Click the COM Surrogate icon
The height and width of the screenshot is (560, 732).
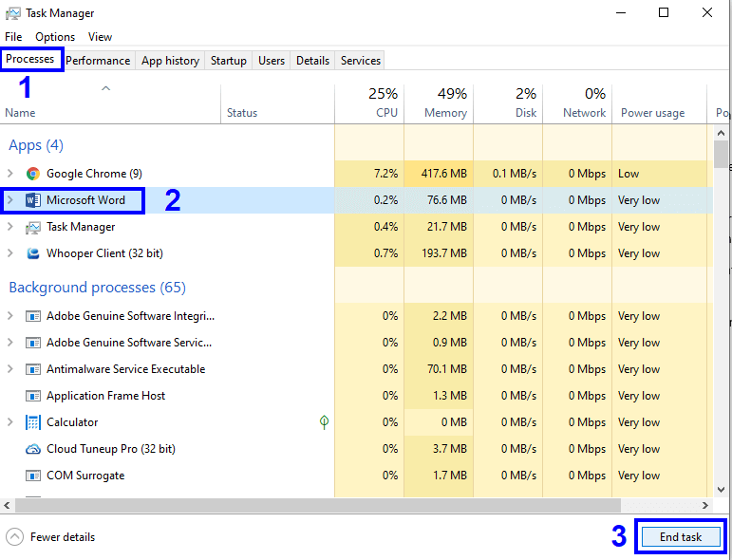pyautogui.click(x=32, y=476)
